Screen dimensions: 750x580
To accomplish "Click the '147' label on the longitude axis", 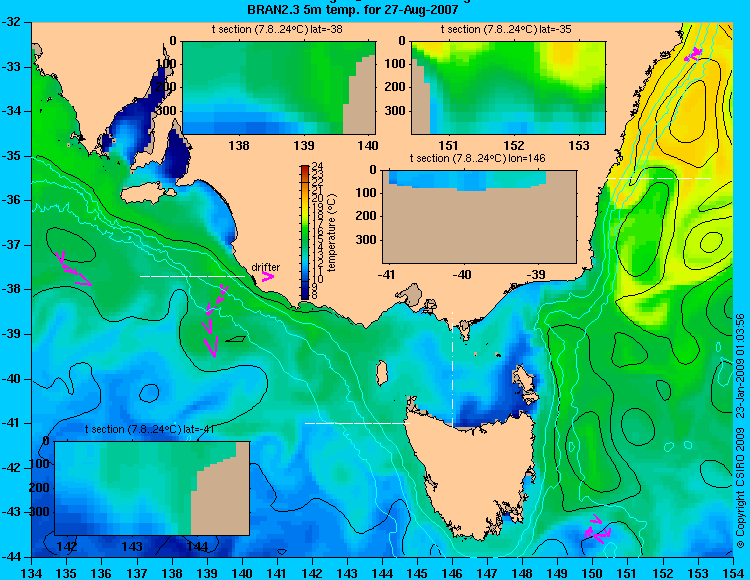I will coord(487,573).
